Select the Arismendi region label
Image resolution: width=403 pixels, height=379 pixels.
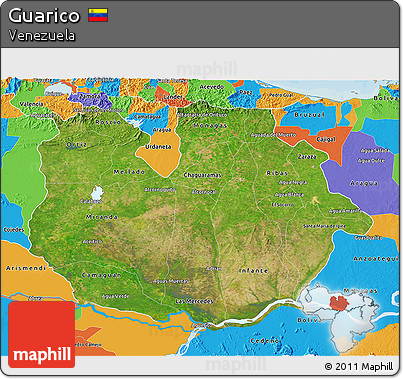click(26, 268)
